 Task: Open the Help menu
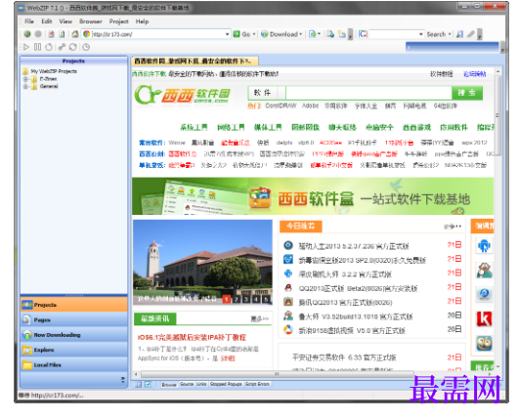[142, 21]
